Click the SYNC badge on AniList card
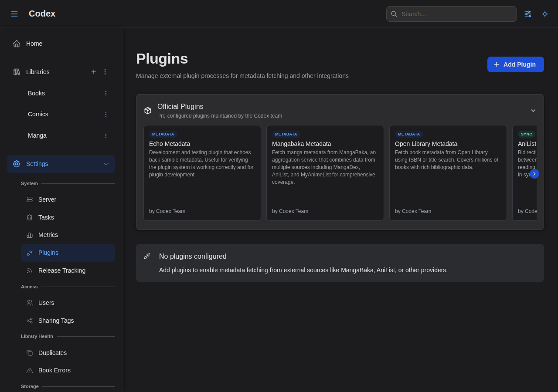The width and height of the screenshot is (558, 392). (527, 134)
